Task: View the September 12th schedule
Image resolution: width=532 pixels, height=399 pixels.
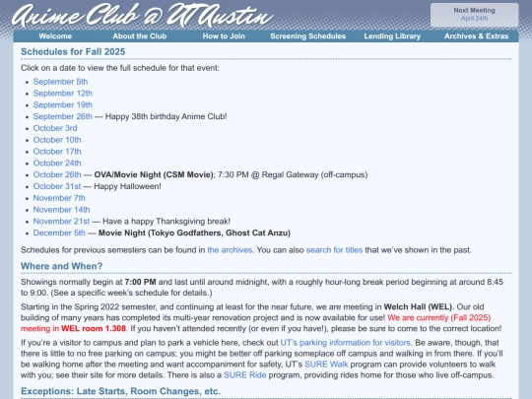Action: tap(63, 94)
